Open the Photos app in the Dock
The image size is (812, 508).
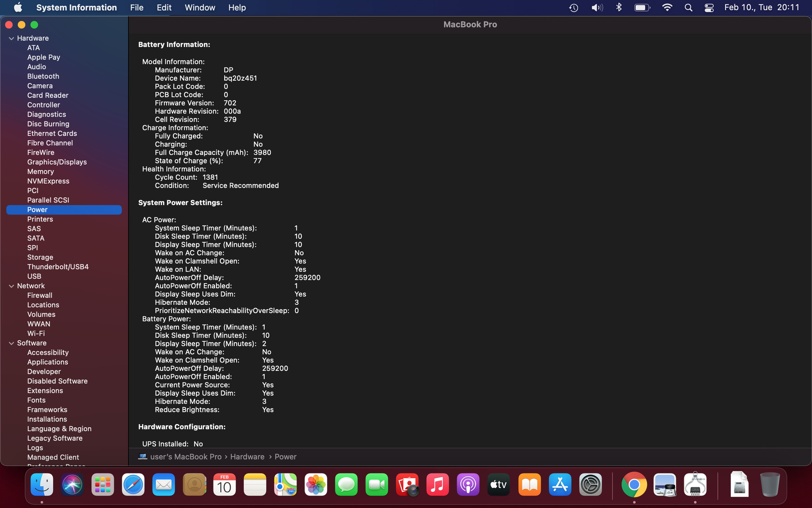click(x=316, y=484)
